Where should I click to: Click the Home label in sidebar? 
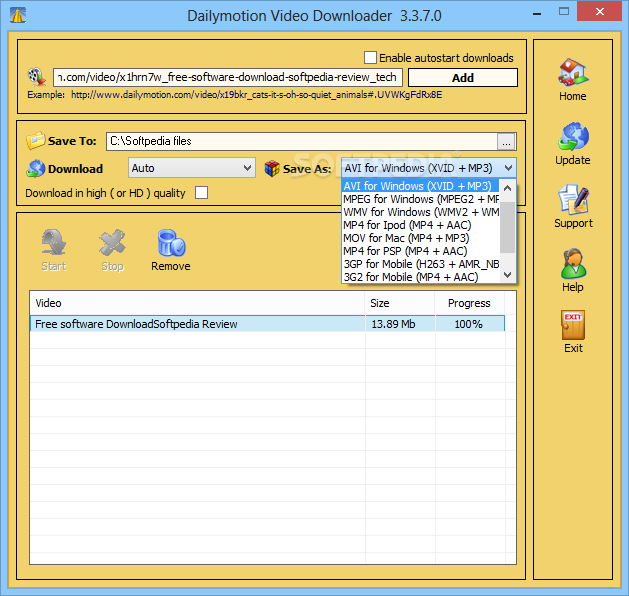[x=573, y=96]
